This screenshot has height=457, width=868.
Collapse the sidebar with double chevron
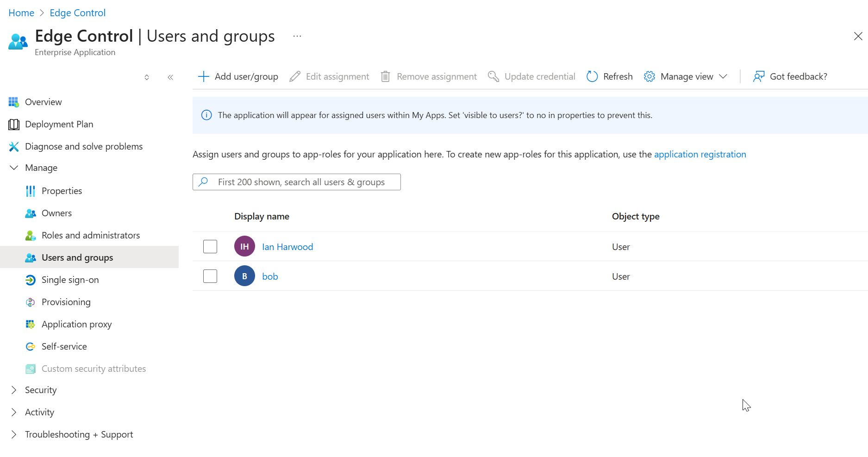point(170,77)
